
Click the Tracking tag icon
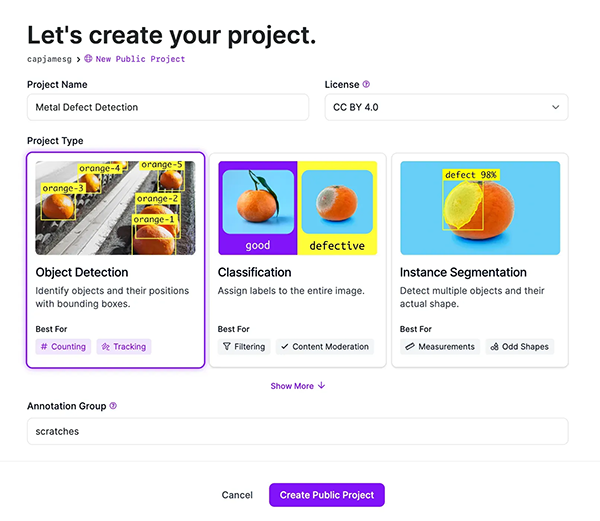[x=106, y=347]
